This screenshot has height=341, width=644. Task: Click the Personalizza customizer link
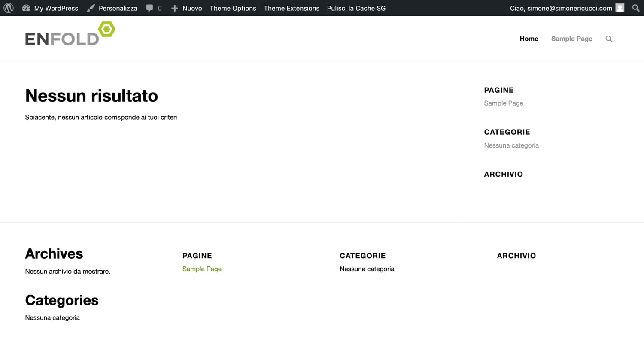tap(118, 8)
